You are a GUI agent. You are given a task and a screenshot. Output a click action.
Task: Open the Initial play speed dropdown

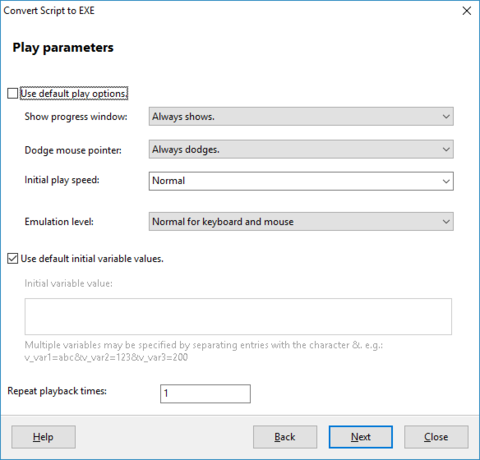tap(301, 181)
